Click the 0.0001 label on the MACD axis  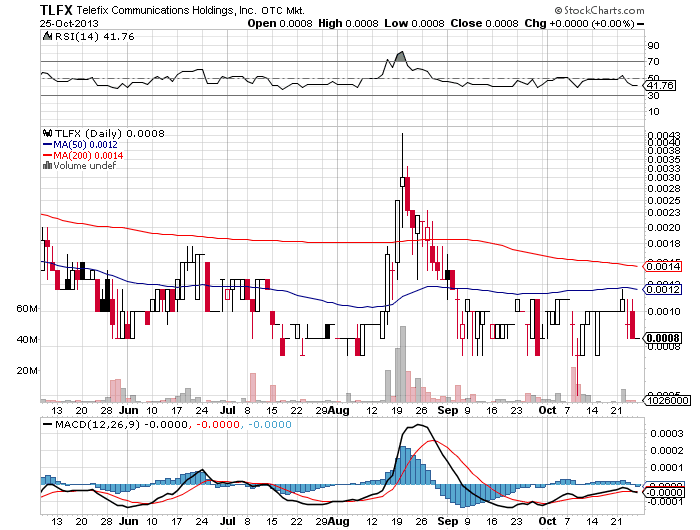[666, 467]
